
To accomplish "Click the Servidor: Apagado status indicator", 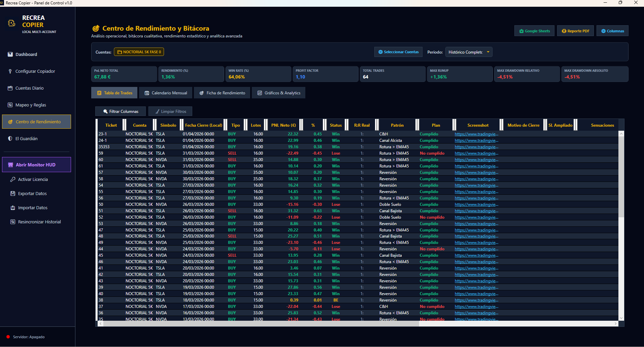I will click(25, 337).
